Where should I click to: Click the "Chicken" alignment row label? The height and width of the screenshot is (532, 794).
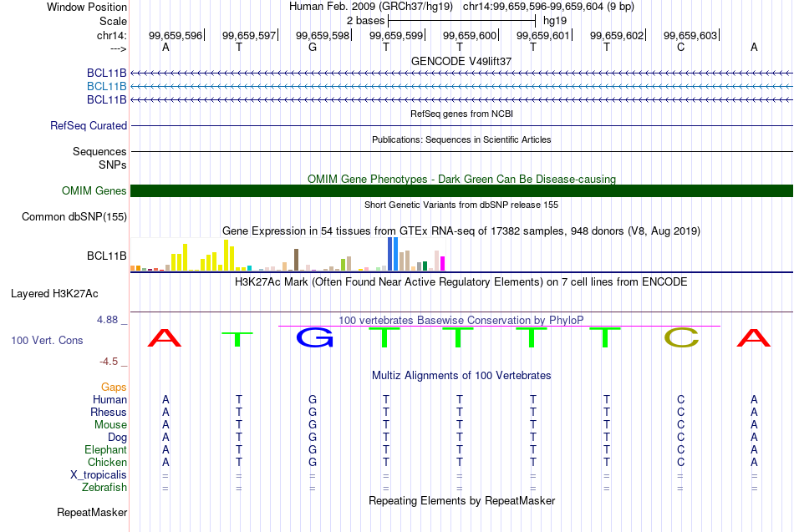(x=107, y=462)
